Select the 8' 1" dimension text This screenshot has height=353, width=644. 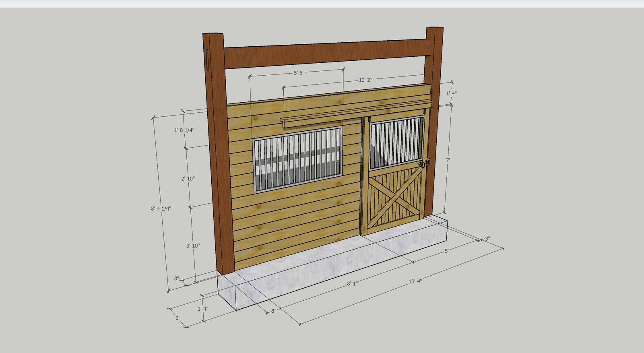coord(352,283)
